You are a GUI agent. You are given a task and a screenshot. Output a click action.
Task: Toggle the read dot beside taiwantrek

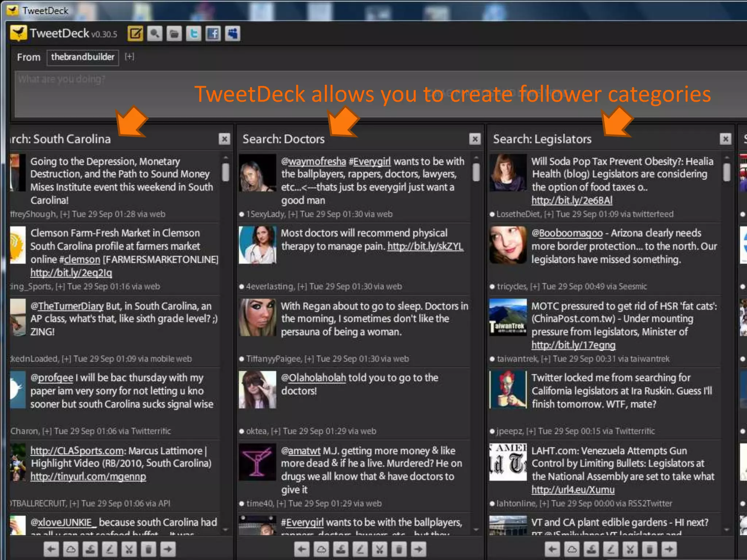pos(492,359)
